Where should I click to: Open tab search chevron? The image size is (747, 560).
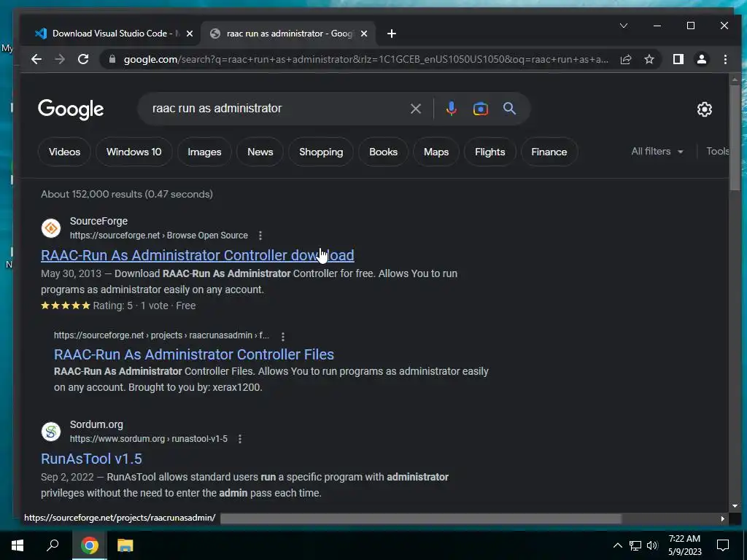coord(624,26)
